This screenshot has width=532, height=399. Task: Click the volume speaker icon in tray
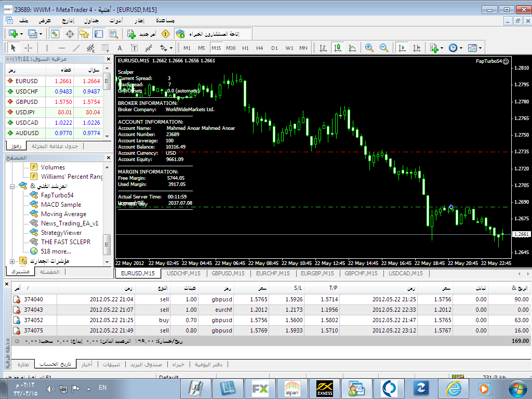tap(50, 389)
